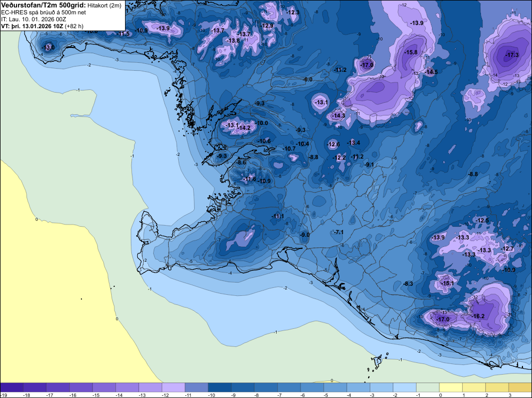The height and width of the screenshot is (398, 532).
Task: Select legend swatch between -7 and -6
Action: point(289,387)
